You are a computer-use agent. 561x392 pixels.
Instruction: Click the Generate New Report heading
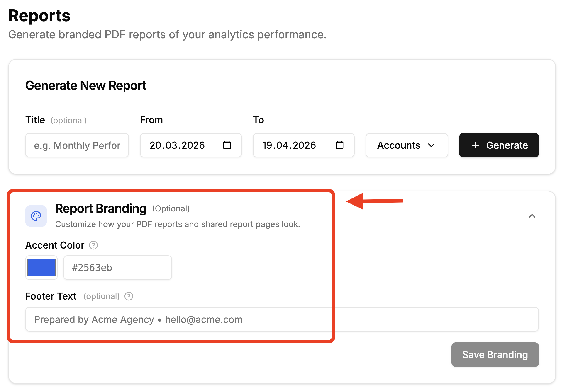point(85,85)
